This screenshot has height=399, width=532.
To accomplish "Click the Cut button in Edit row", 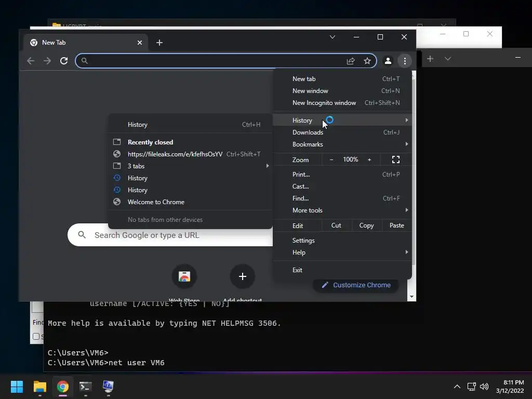I will 336,225.
